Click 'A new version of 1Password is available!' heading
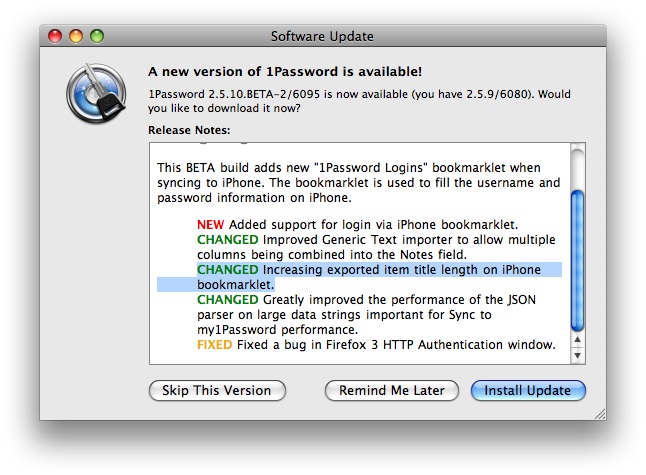The height and width of the screenshot is (475, 646). click(x=285, y=72)
